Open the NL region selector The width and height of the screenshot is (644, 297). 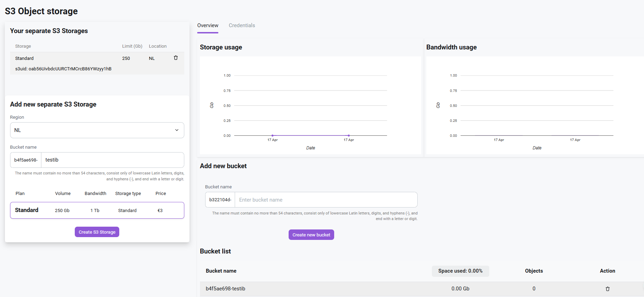[x=97, y=130]
